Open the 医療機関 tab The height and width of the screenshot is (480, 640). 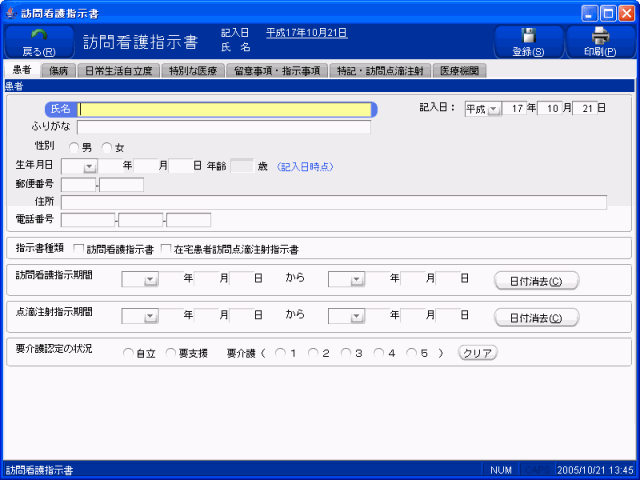click(460, 71)
